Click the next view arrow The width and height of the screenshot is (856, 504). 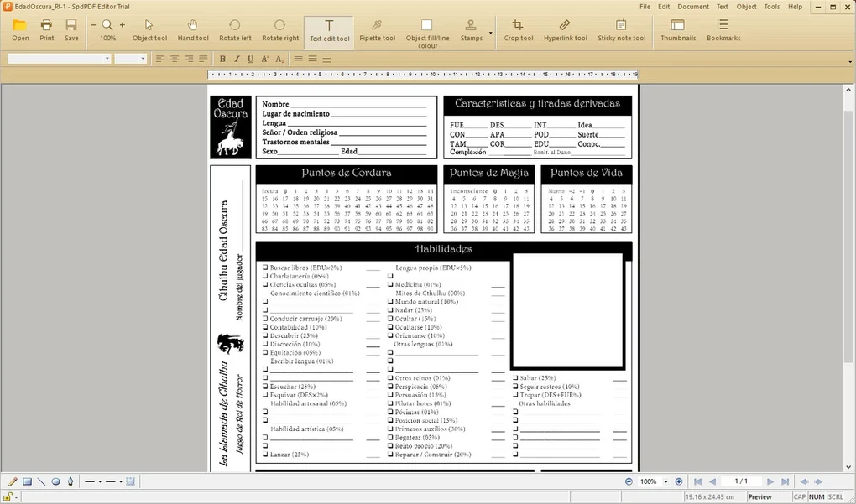tap(818, 481)
